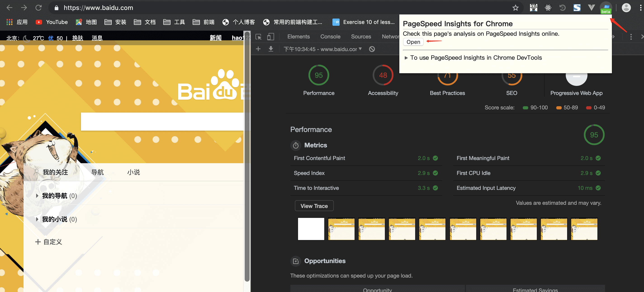This screenshot has height=292, width=644.
Task: Click the First Contentful Paint metric row
Action: (366, 158)
